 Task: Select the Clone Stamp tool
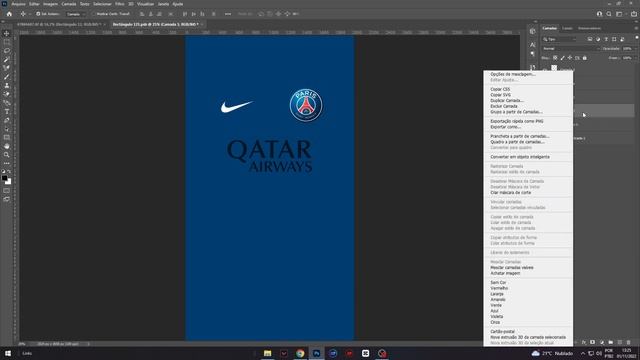(x=7, y=85)
